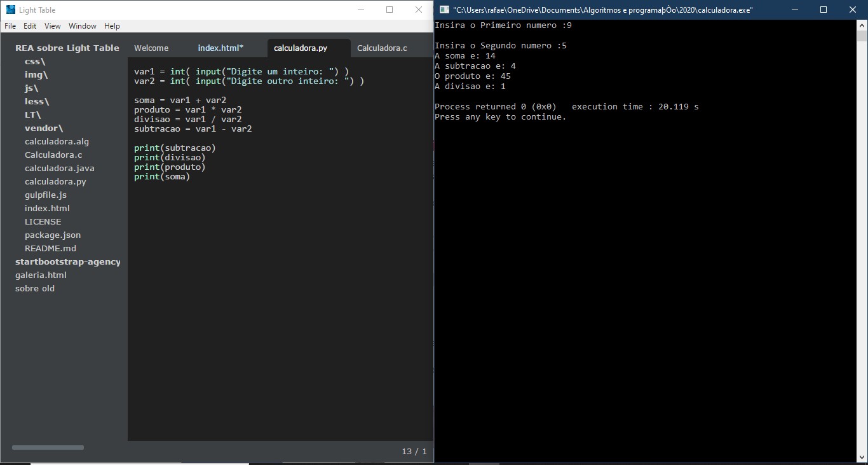Viewport: 868px width, 465px height.
Task: Expand the img\ folder
Action: pyautogui.click(x=36, y=74)
